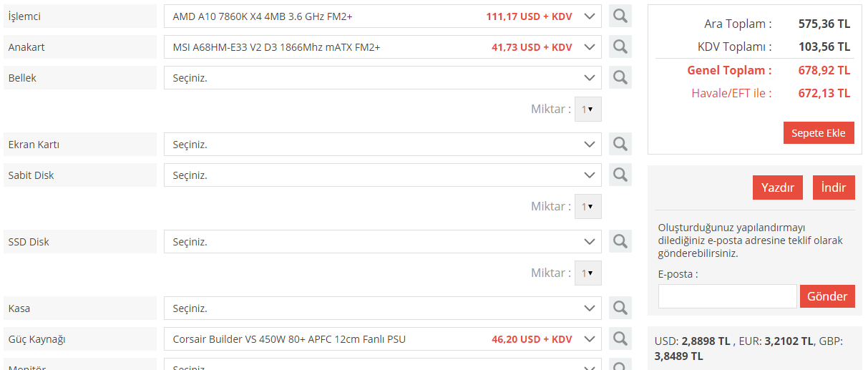Open the Kasa search magnifier icon
The image size is (868, 370).
[620, 308]
